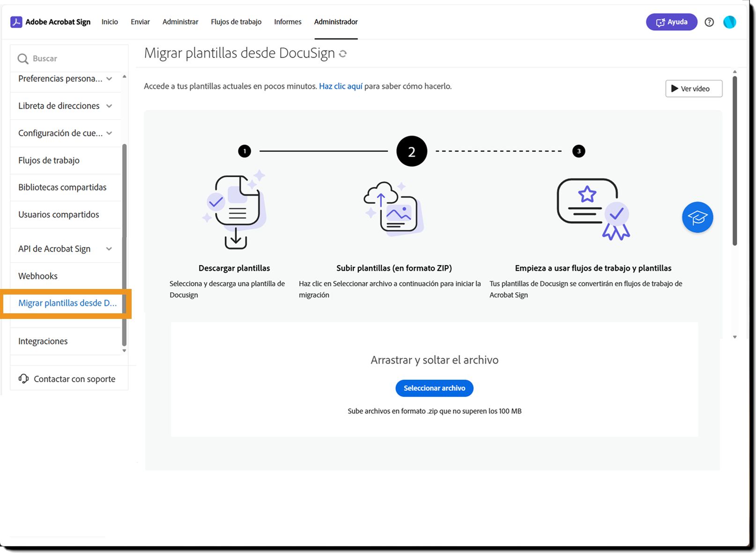Screen dimensions: 756x554
Task: Click the Seleccionar archivo button
Action: 434,388
